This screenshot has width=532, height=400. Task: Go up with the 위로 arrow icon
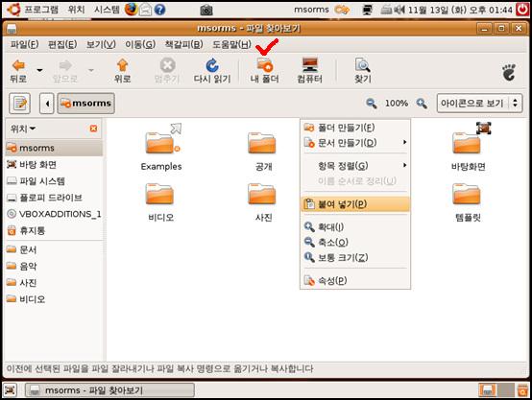click(122, 65)
